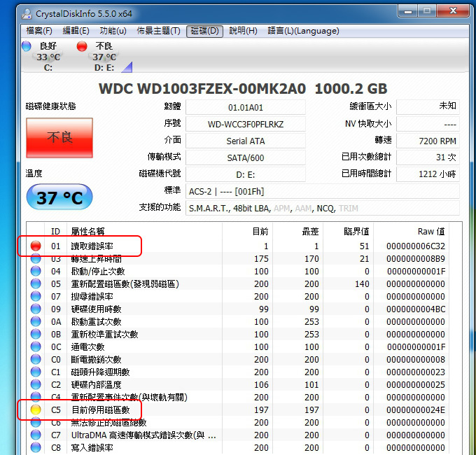Click the rotation rate field 7200 RPM
The width and height of the screenshot is (476, 455).
428,141
